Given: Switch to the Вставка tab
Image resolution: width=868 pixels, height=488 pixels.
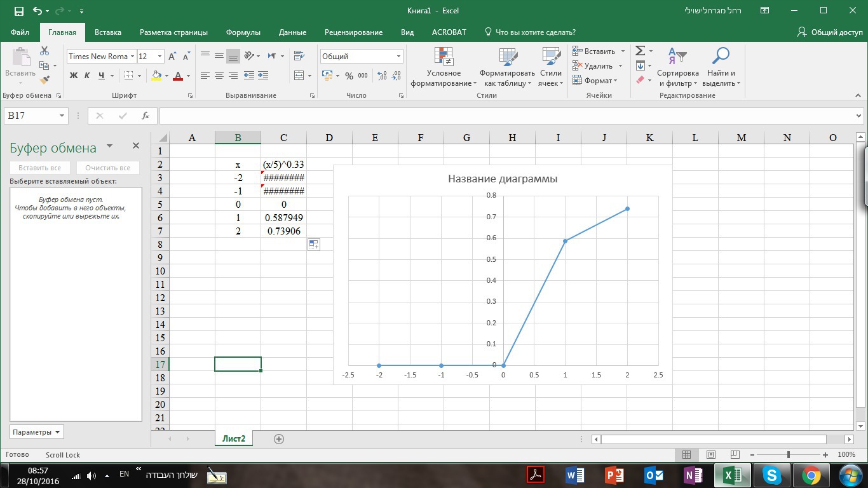Looking at the screenshot, I should coord(108,32).
